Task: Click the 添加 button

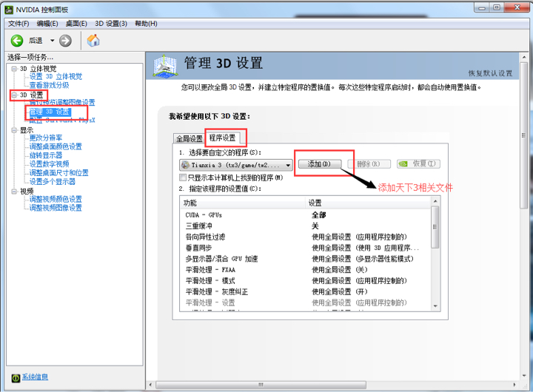Action: point(319,164)
